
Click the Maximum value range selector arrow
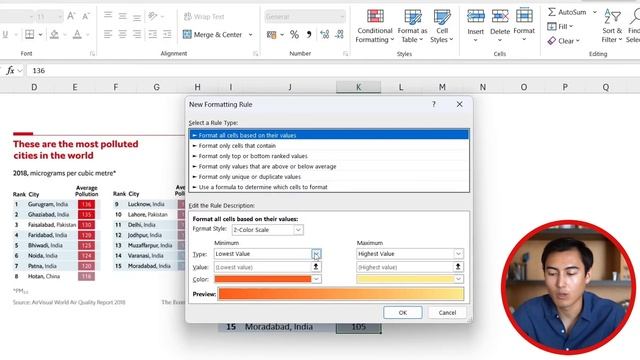pyautogui.click(x=458, y=267)
